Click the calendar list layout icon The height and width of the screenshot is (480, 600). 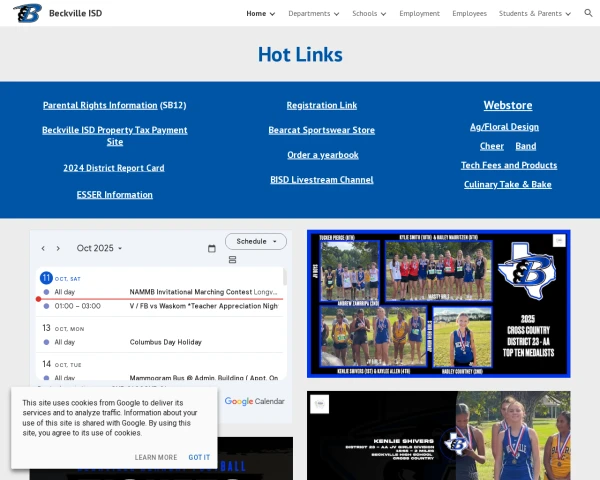[232, 260]
